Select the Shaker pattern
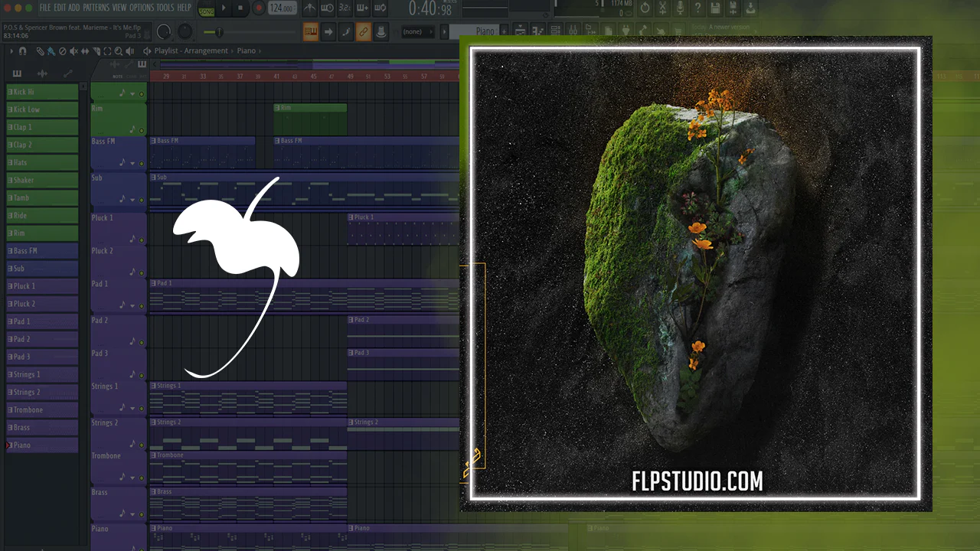 [42, 181]
